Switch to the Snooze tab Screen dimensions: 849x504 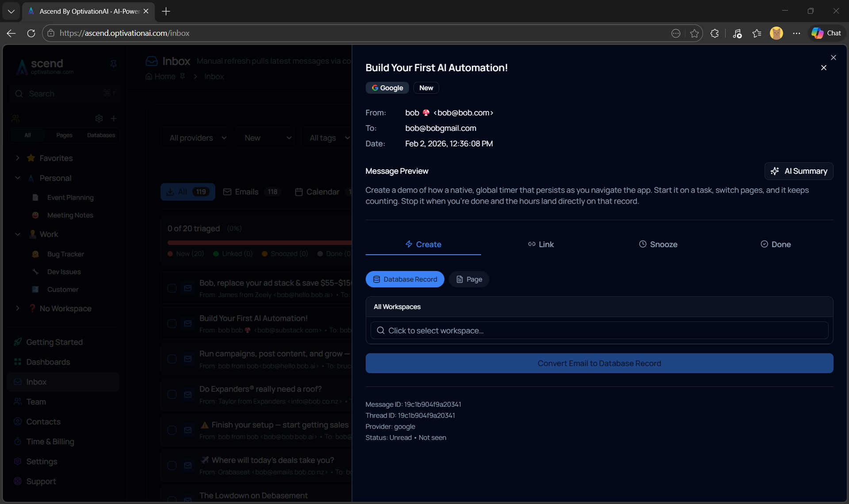click(658, 244)
